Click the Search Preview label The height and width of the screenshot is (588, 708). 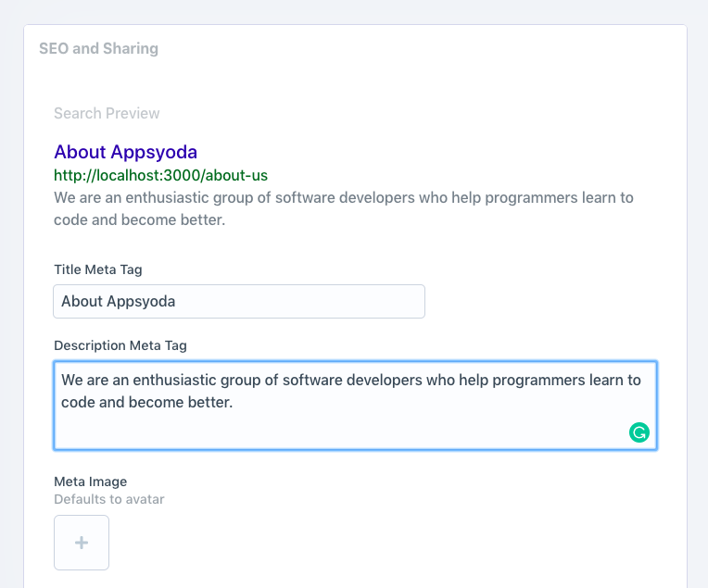pos(107,113)
